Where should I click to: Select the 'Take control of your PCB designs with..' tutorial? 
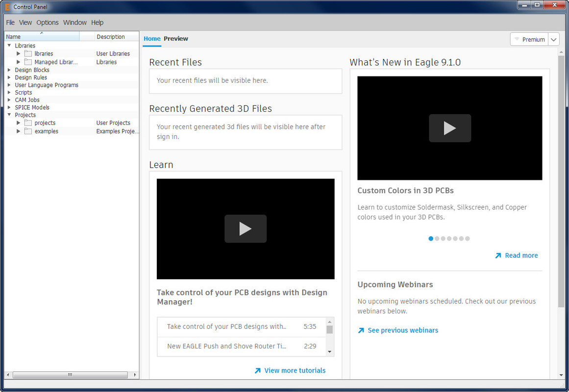tap(241, 327)
